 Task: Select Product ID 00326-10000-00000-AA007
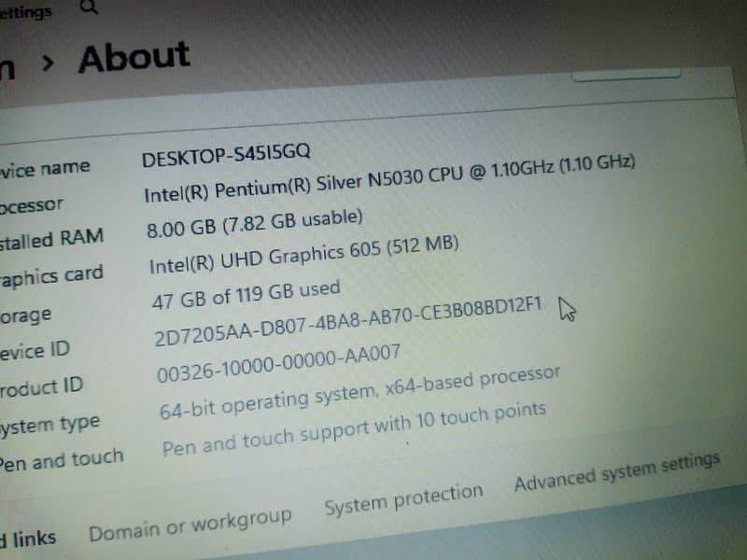tap(278, 363)
